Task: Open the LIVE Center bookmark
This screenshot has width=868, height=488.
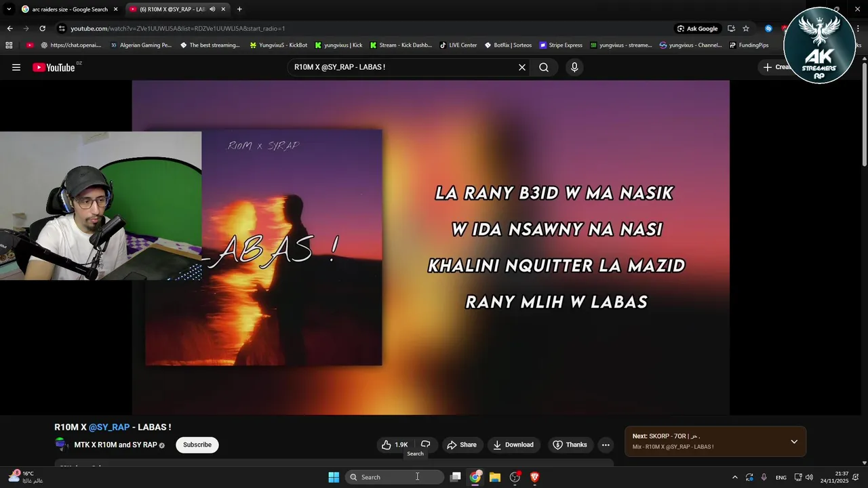Action: click(x=458, y=45)
